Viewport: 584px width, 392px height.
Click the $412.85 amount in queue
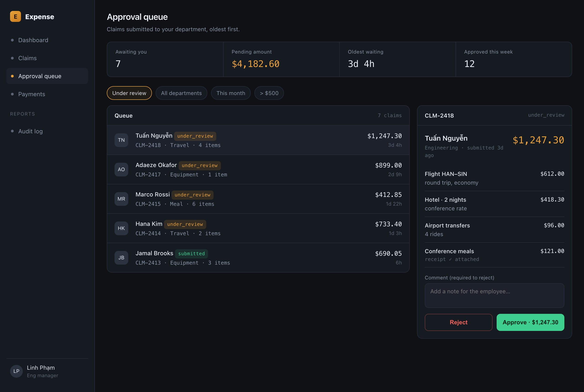click(x=388, y=195)
